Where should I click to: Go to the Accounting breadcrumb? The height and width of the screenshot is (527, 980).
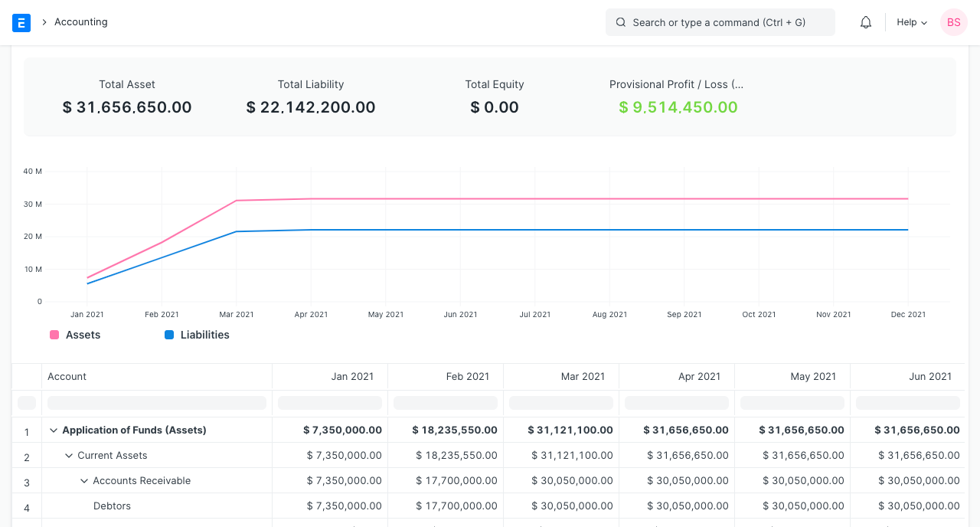tap(80, 22)
